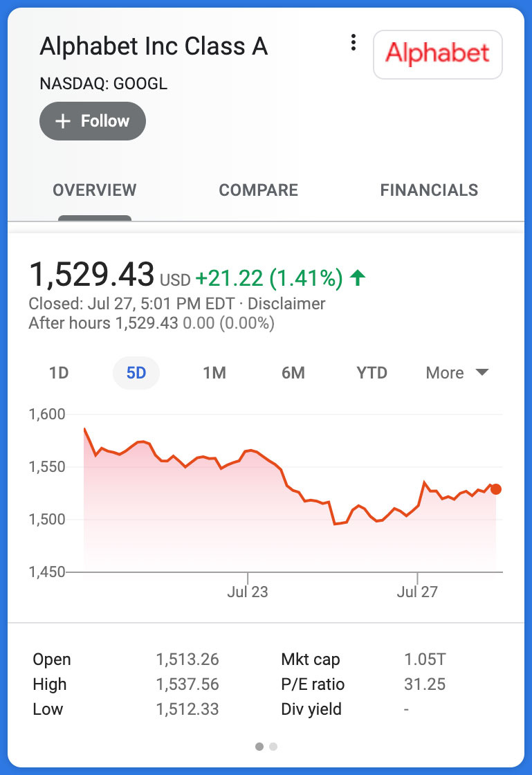
Task: Click the first pagination dot
Action: point(259,747)
